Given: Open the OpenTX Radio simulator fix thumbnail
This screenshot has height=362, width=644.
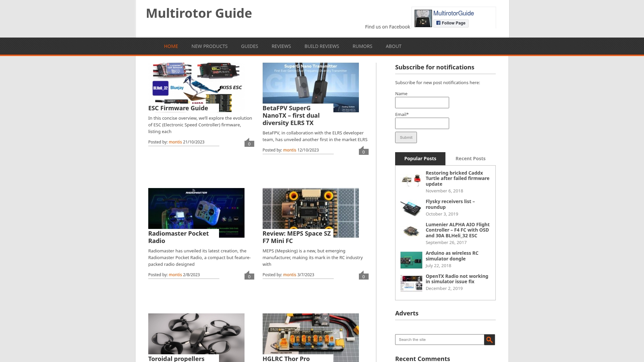Looking at the screenshot, I should tap(411, 283).
